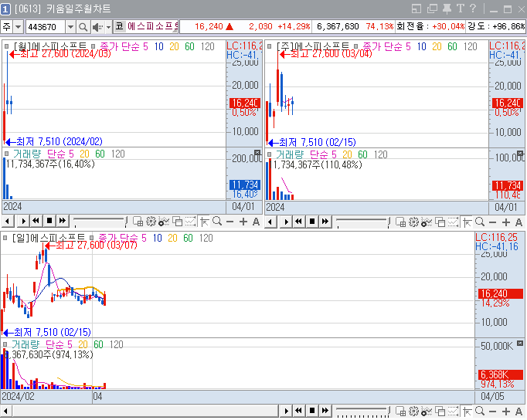Click play arrow in daily chart toolbar
The image size is (527, 420).
286,411
